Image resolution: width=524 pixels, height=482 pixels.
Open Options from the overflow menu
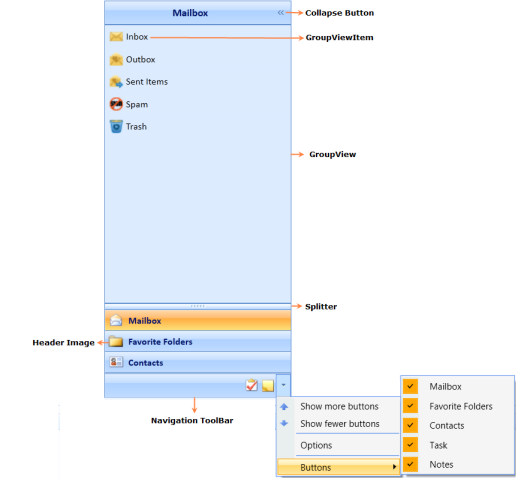(x=338, y=445)
